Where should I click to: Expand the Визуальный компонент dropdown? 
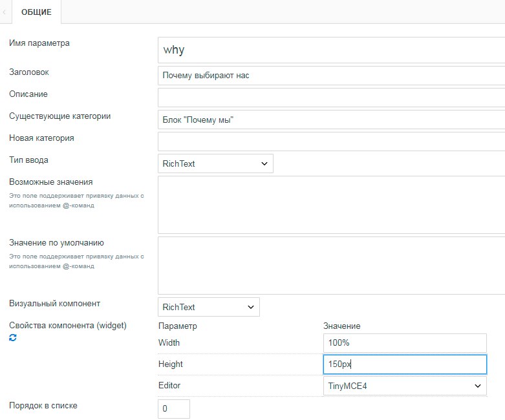point(209,307)
